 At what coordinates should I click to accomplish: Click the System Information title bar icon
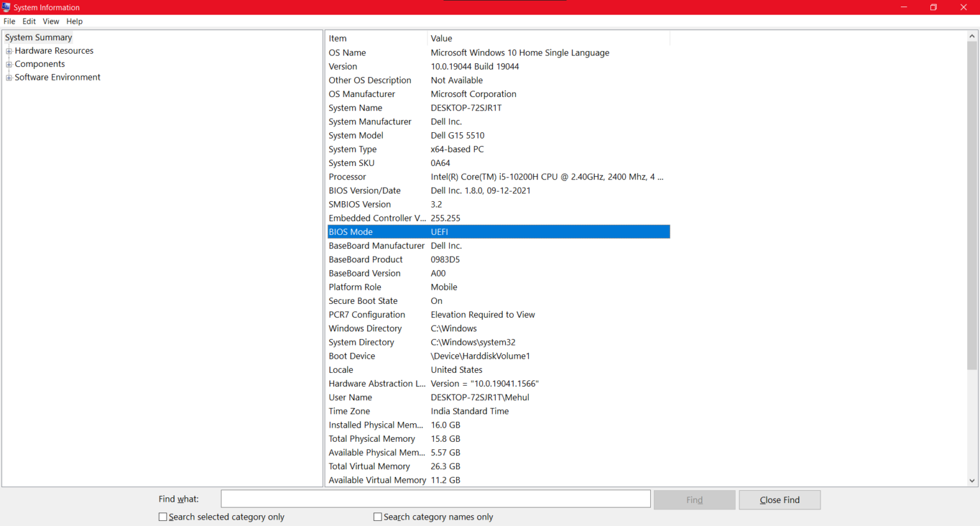[6, 7]
